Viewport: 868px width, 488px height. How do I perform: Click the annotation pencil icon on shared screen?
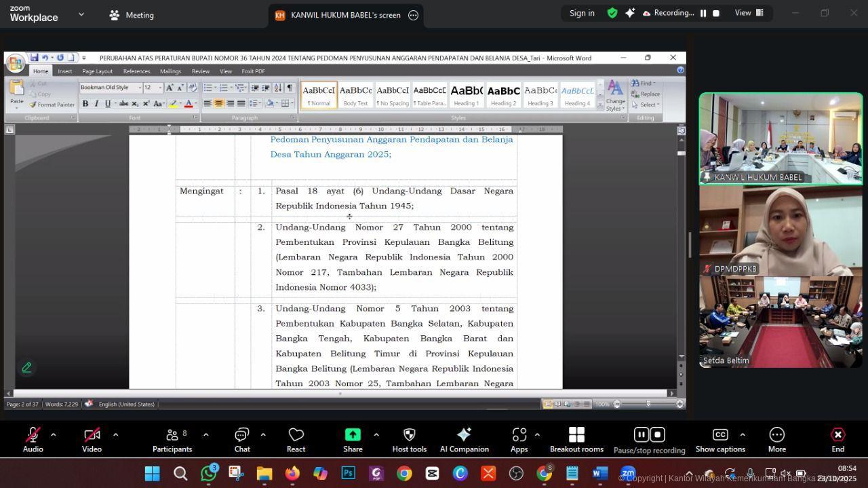(27, 367)
